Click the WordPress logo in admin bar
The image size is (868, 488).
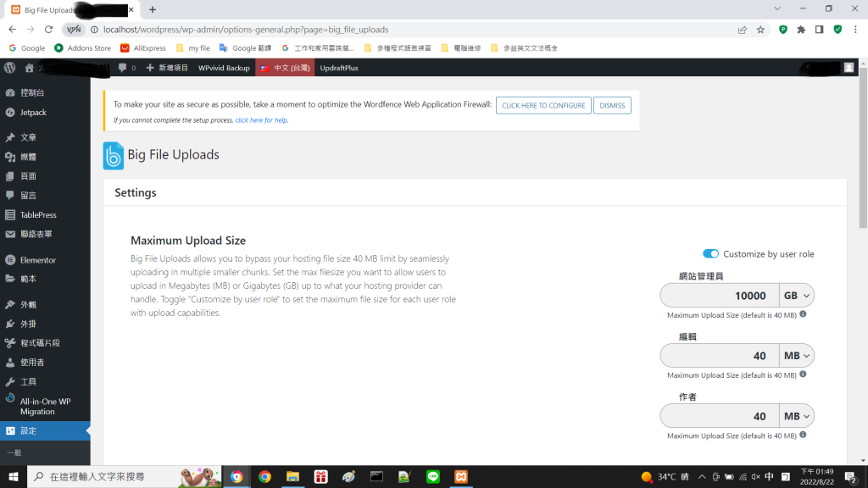point(9,68)
